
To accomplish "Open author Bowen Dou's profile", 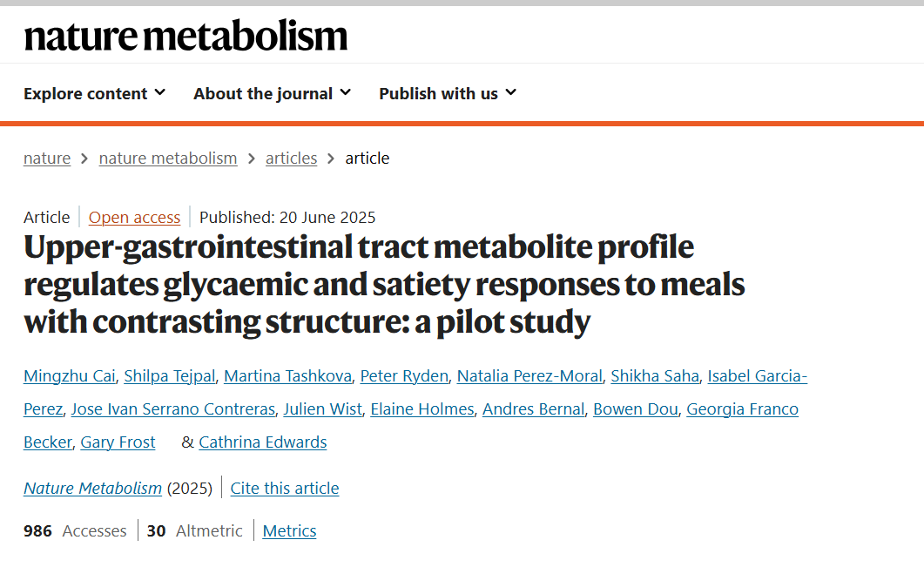I will [x=635, y=409].
